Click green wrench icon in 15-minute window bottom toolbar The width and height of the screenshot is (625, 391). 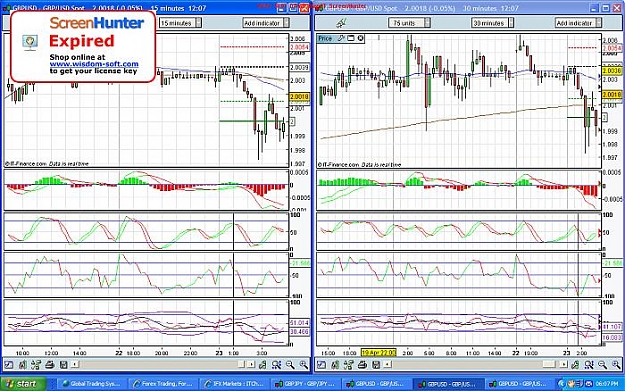click(263, 364)
